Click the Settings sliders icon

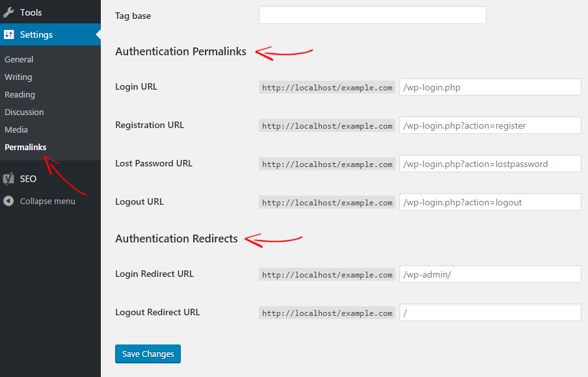(x=8, y=34)
